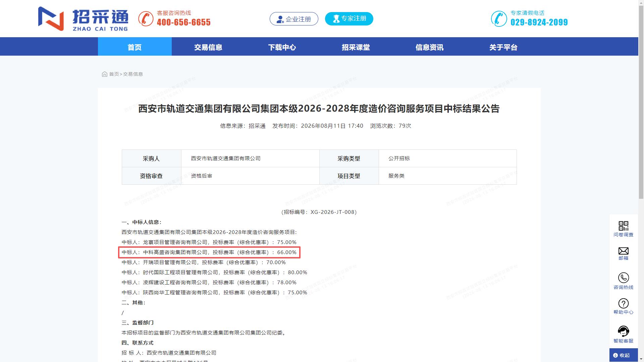Click the hotline number 400-656-6655

pos(184,22)
